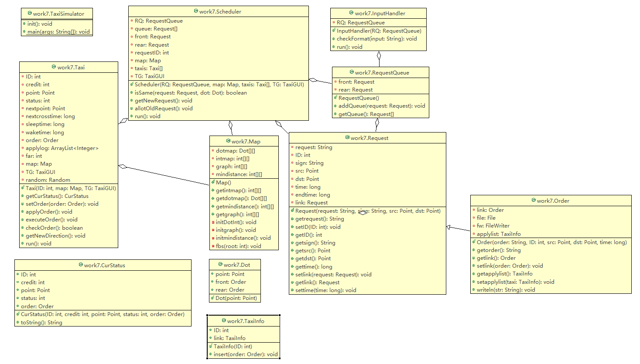Screen dimensions: 640x364
Task: Select the fw: FileWriter field
Action: click(493, 226)
